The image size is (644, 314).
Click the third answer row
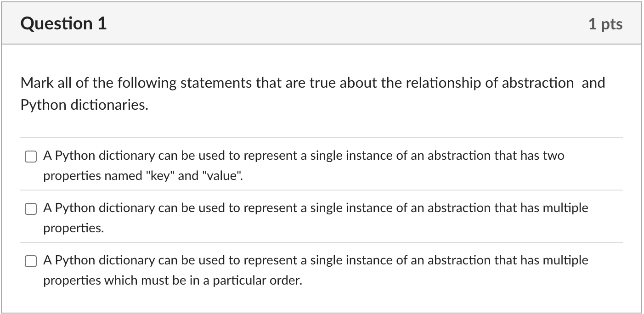315,270
